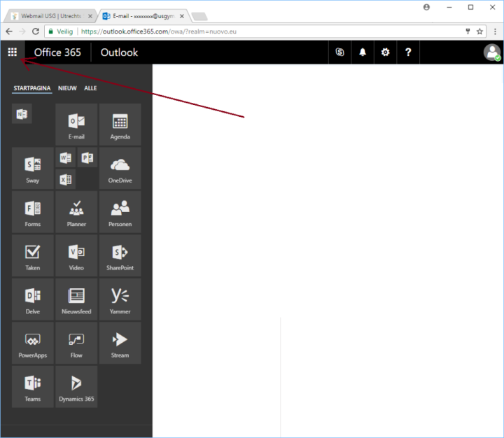
Task: Open the Delve tile
Action: point(32,299)
